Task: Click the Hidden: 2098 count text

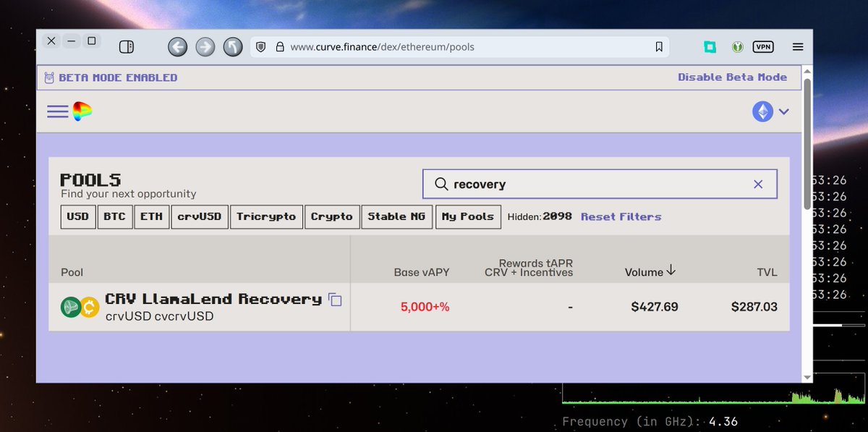Action: [540, 216]
